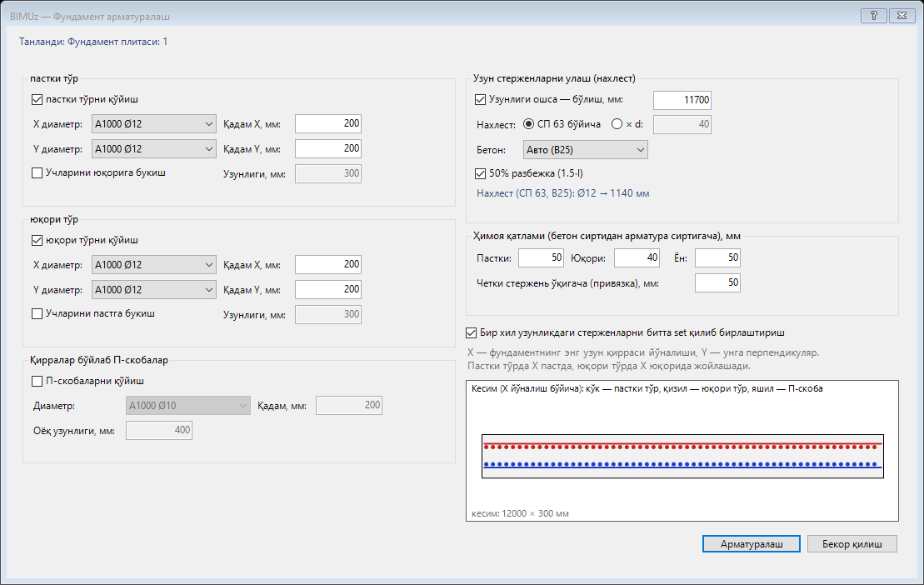Image resolution: width=924 pixels, height=585 pixels.
Task: Enable 'П-скобаларни қўйиш' checkbox
Action: click(x=37, y=381)
